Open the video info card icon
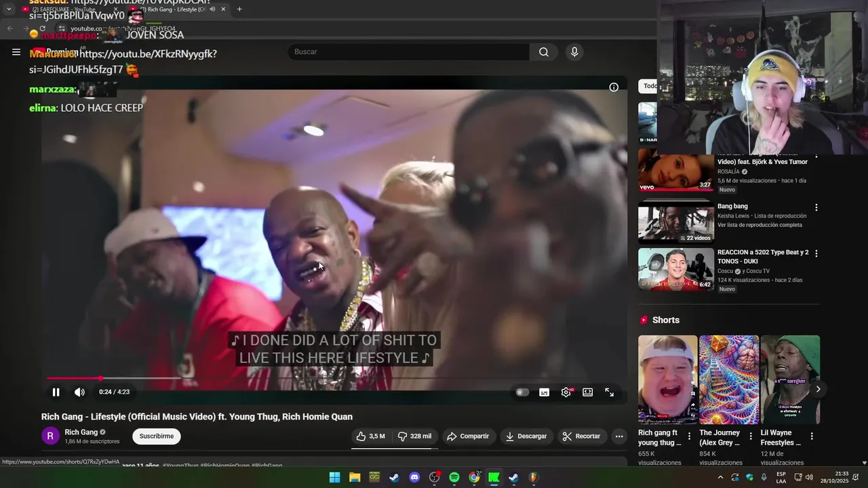The width and height of the screenshot is (868, 488). (614, 87)
